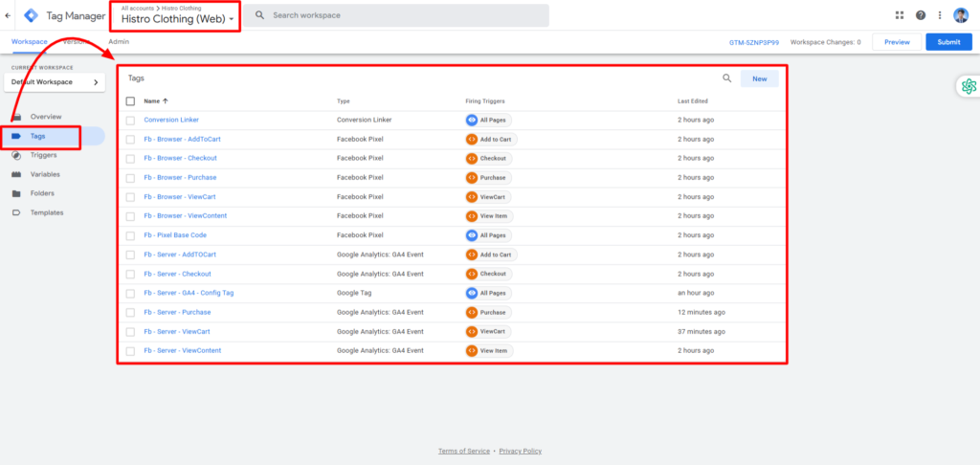Click the search icon in Tags panel

(x=727, y=78)
